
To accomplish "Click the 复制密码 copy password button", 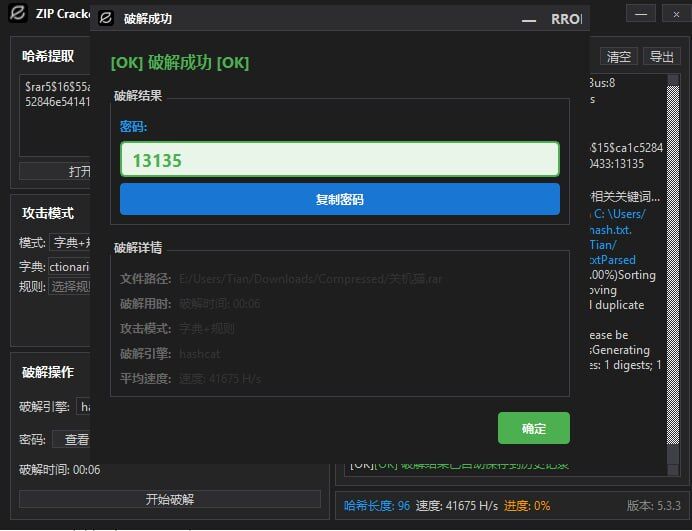I will (339, 199).
